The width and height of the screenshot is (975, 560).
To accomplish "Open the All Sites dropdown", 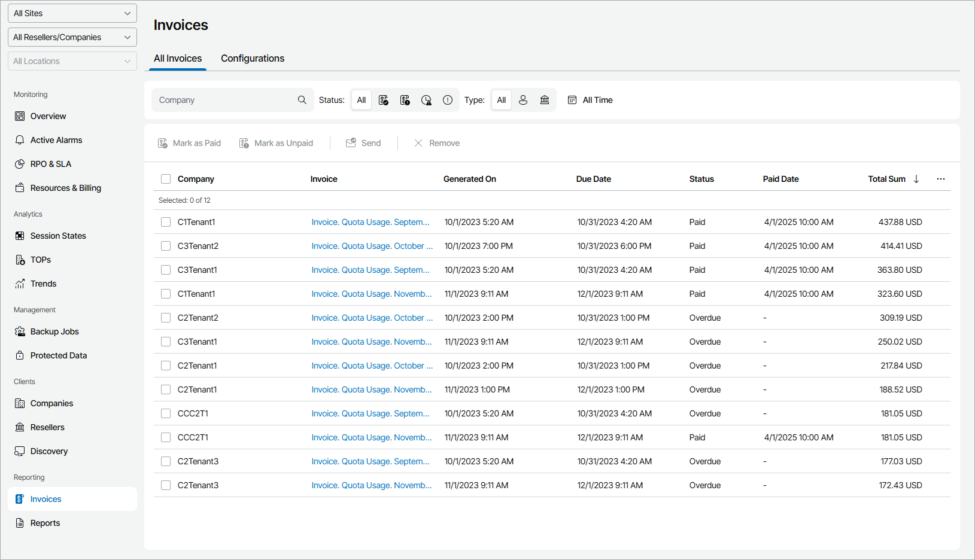I will (72, 13).
